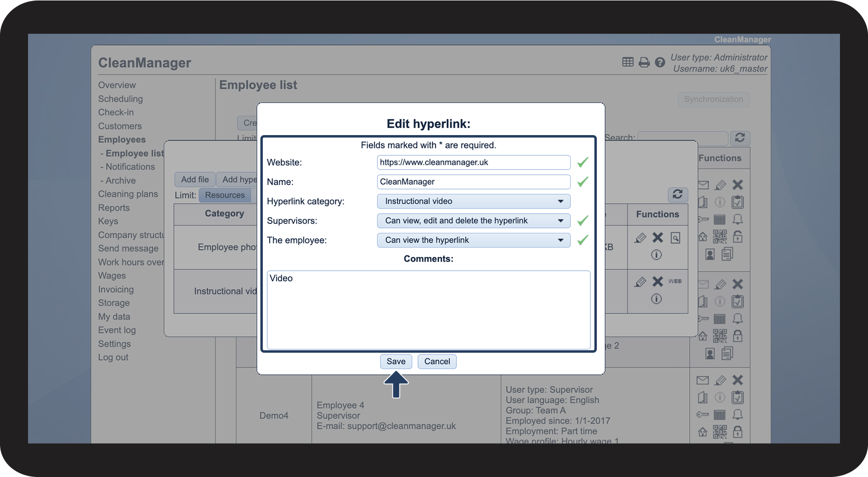Click the Category column header in resources dialog
The width and height of the screenshot is (868, 477).
tap(224, 214)
